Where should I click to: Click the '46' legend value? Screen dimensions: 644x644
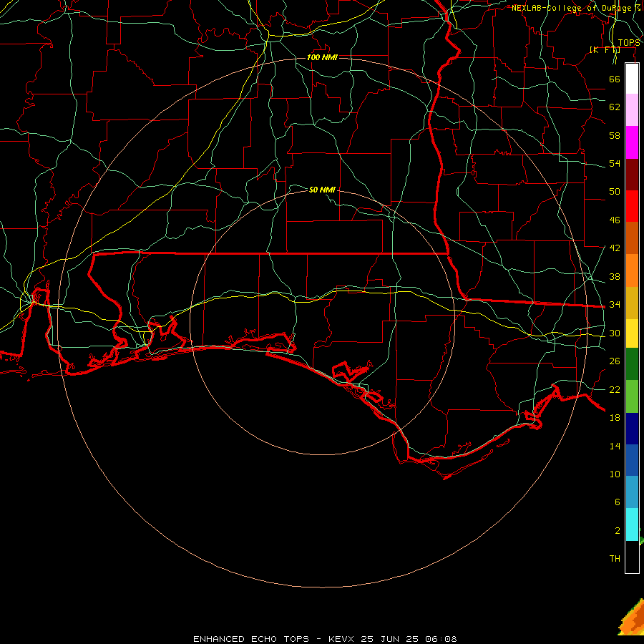click(615, 220)
